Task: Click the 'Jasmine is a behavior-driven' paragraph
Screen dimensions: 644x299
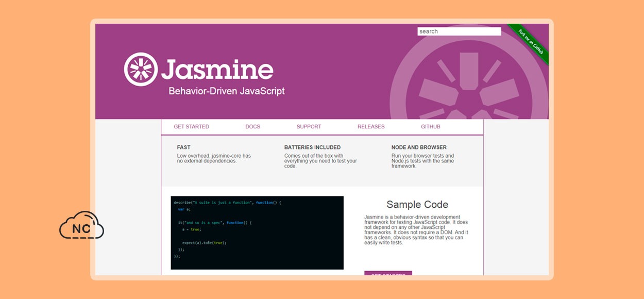Action: tap(416, 230)
